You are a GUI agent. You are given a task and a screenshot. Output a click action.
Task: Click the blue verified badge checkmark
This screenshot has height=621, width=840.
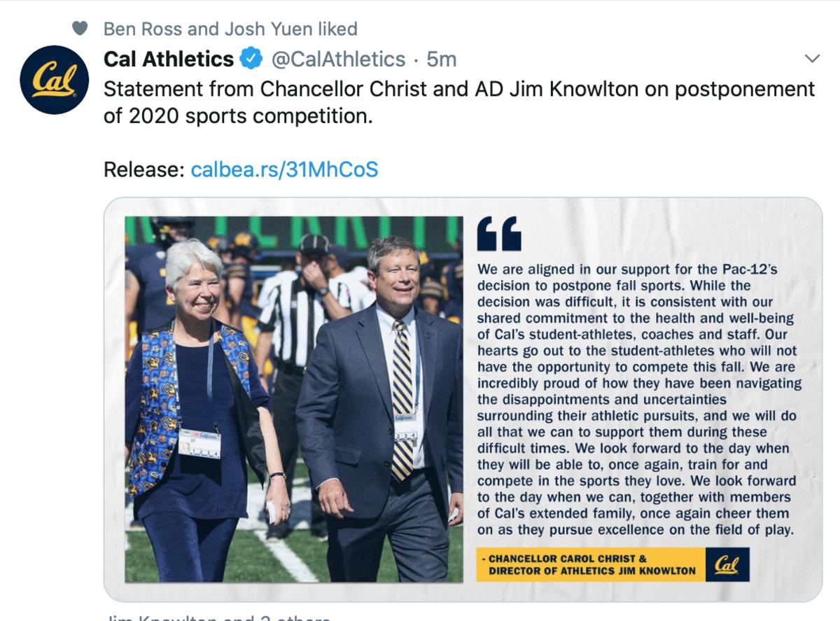tap(251, 60)
